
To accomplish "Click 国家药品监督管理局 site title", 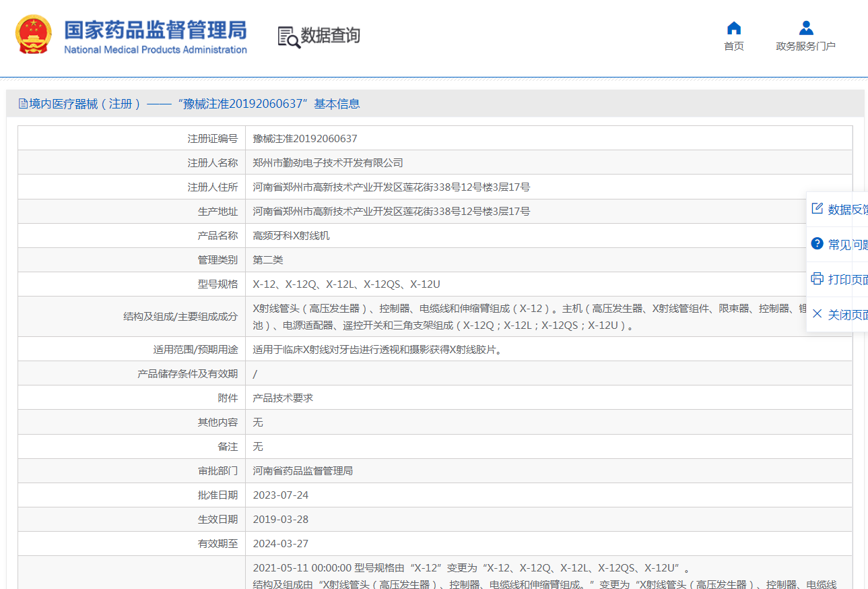I will tap(156, 30).
